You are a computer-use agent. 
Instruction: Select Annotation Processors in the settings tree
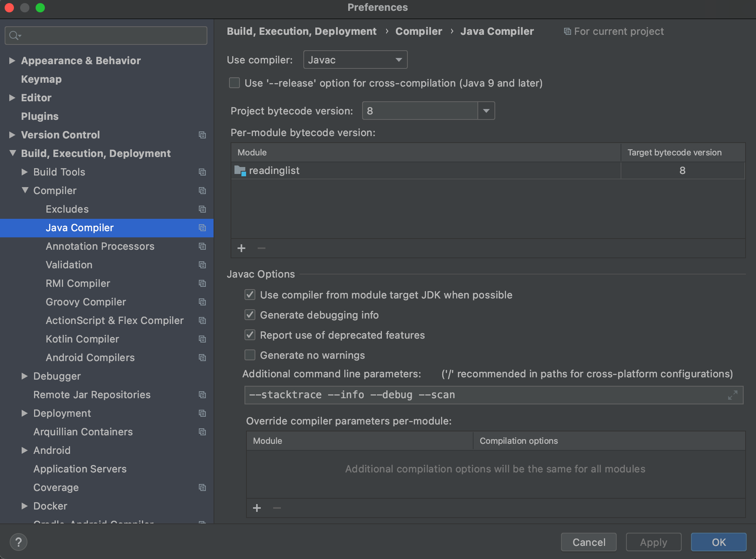point(100,246)
